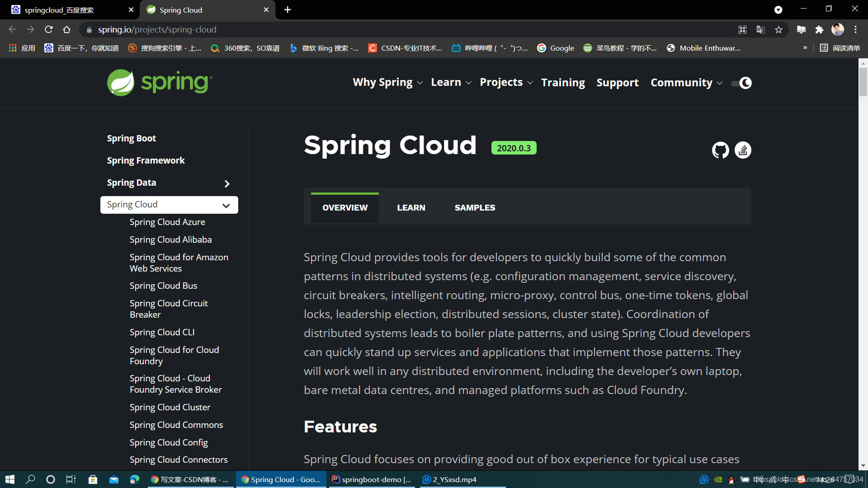Open the 应用 apps bookmark
This screenshot has height=488, width=868.
coord(22,48)
